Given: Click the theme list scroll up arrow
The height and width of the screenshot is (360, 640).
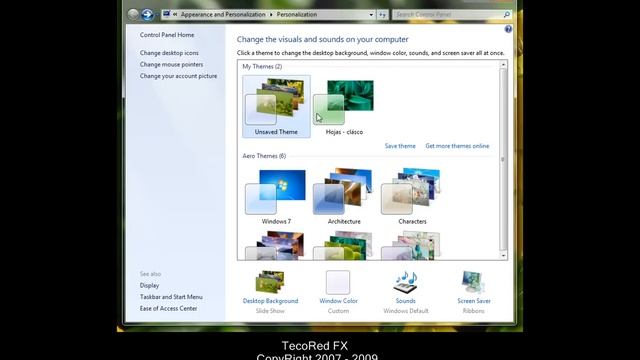Looking at the screenshot, I should click(503, 64).
